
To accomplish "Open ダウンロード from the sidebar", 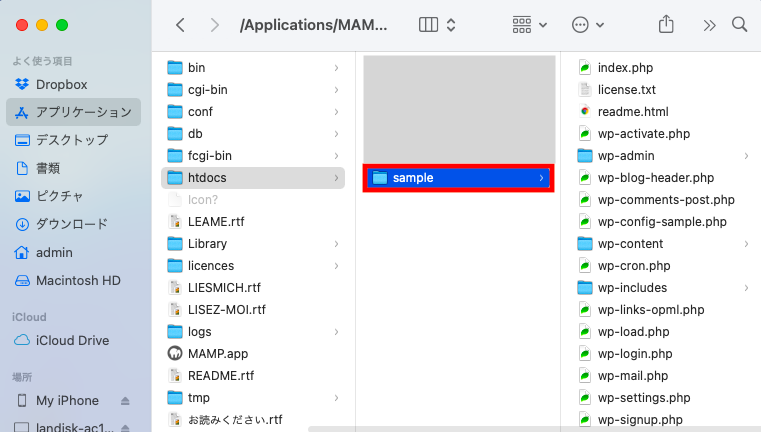I will point(73,224).
